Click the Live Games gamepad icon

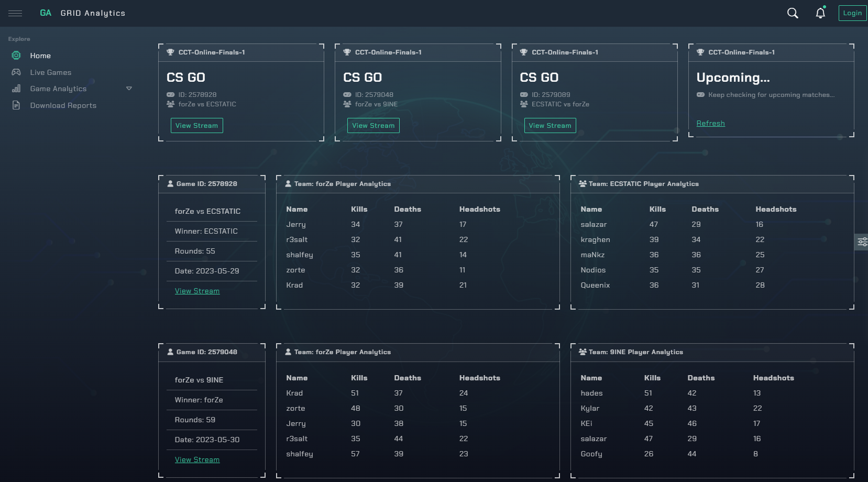(x=16, y=72)
